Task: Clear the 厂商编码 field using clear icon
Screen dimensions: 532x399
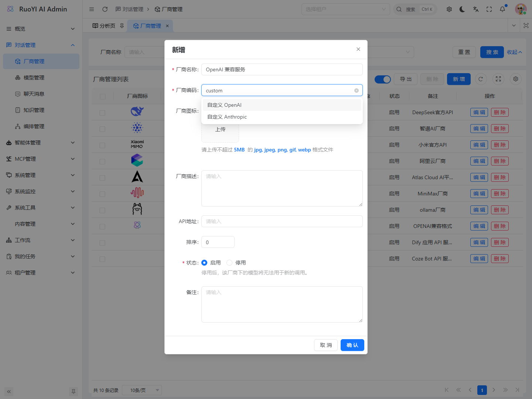Action: point(357,91)
